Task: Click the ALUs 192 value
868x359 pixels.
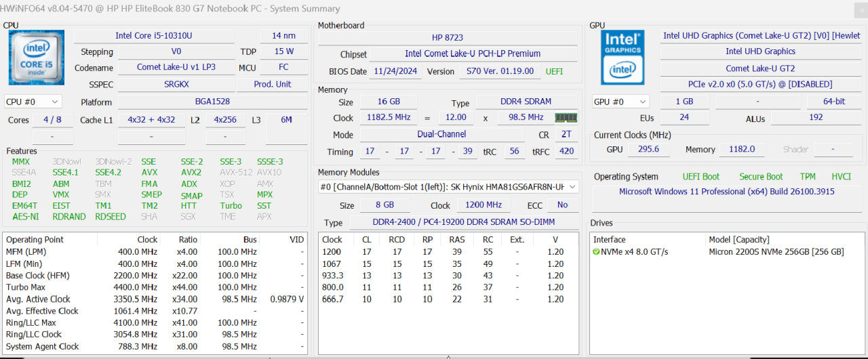Action: coord(816,117)
